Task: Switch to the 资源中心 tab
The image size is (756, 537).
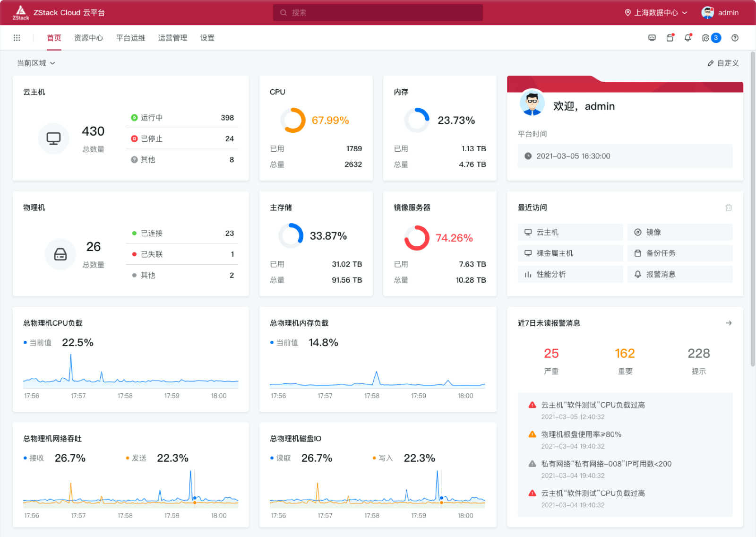Action: click(x=89, y=38)
